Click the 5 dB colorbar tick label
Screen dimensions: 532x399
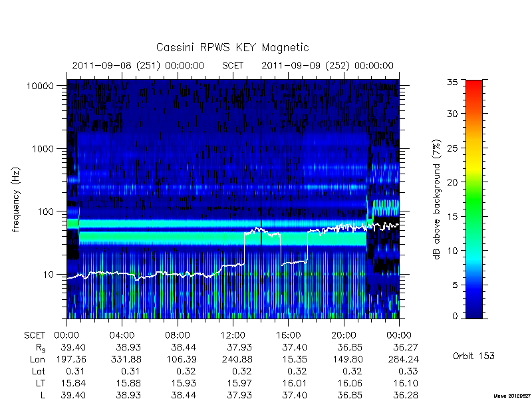click(x=455, y=285)
